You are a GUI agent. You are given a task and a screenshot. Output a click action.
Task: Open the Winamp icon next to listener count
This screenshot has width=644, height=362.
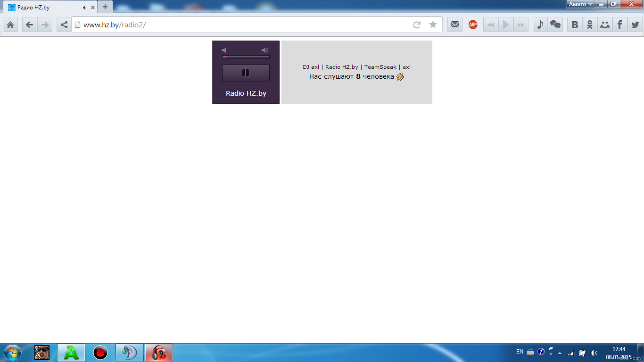(x=400, y=77)
